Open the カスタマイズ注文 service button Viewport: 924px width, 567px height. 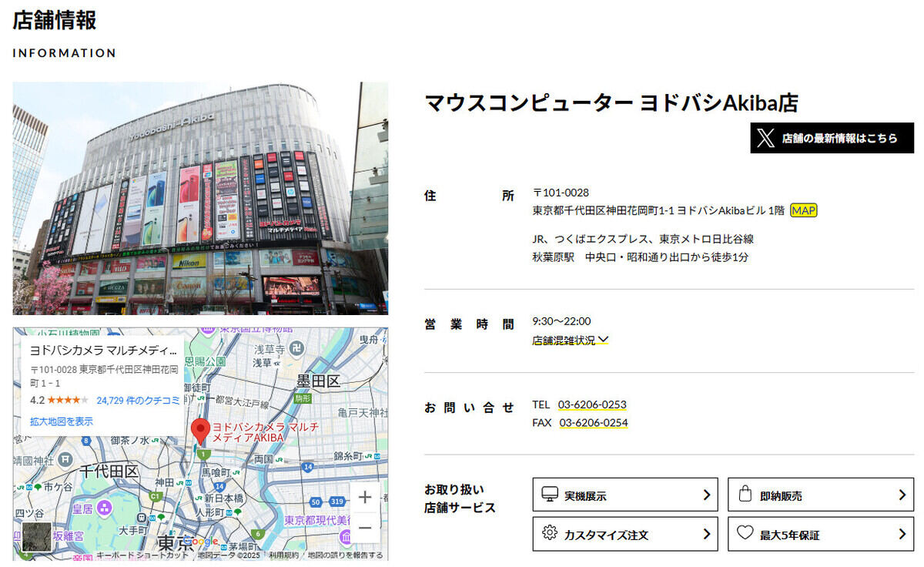[625, 534]
